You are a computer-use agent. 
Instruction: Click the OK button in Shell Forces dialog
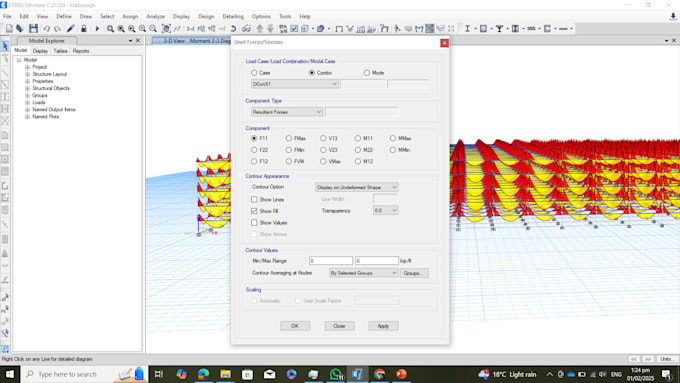tap(295, 326)
